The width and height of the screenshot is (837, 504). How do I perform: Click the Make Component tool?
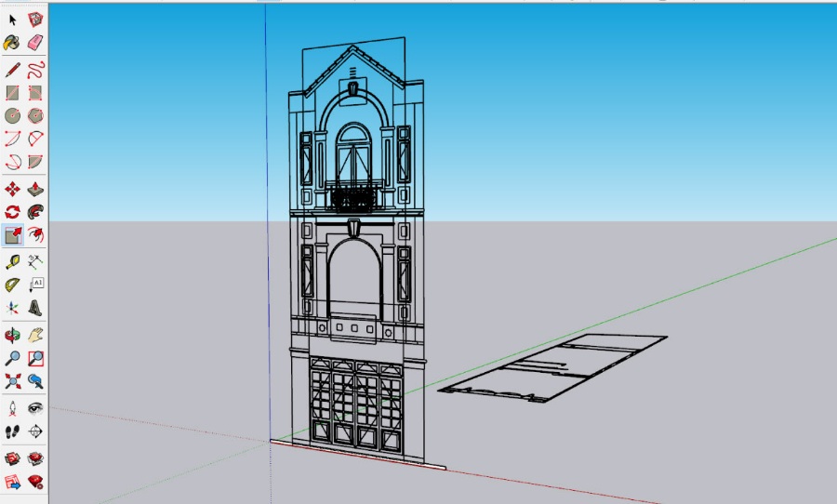coord(35,20)
